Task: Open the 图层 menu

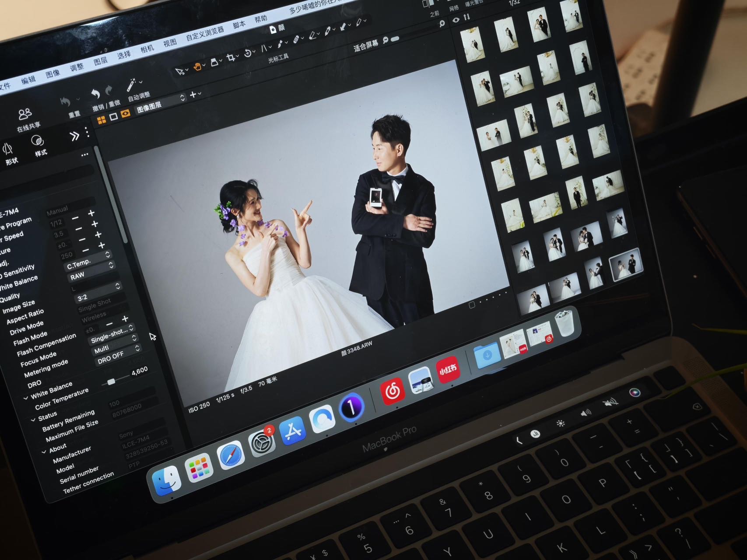Action: tap(100, 61)
